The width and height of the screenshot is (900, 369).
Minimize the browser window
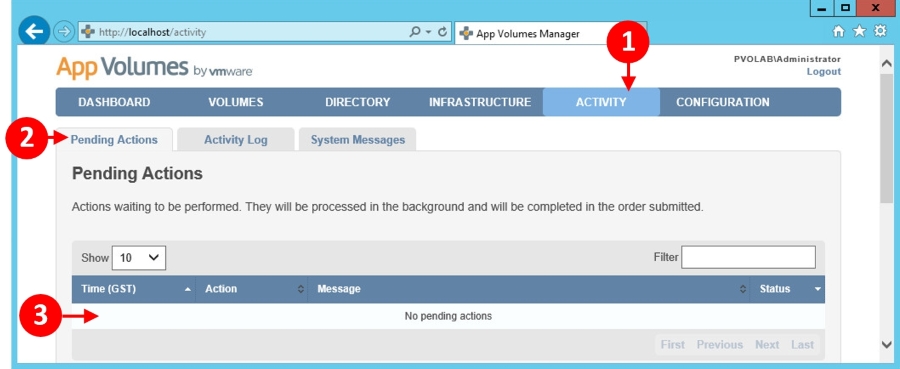823,8
